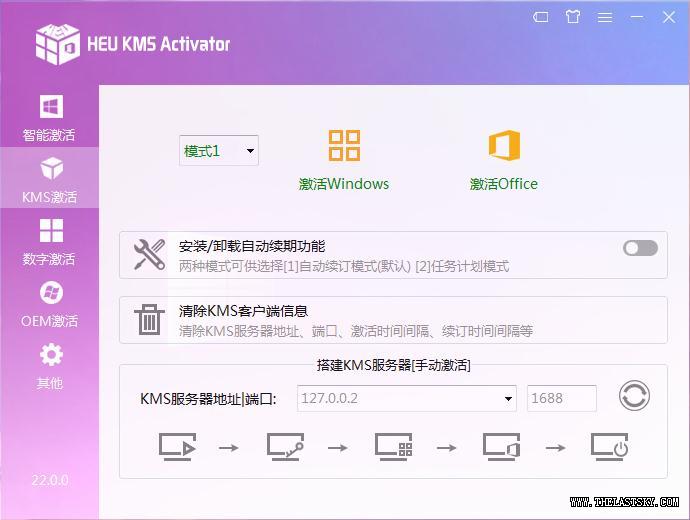Click the 激活Windows four-square icon
This screenshot has width=690, height=520.
coord(344,145)
